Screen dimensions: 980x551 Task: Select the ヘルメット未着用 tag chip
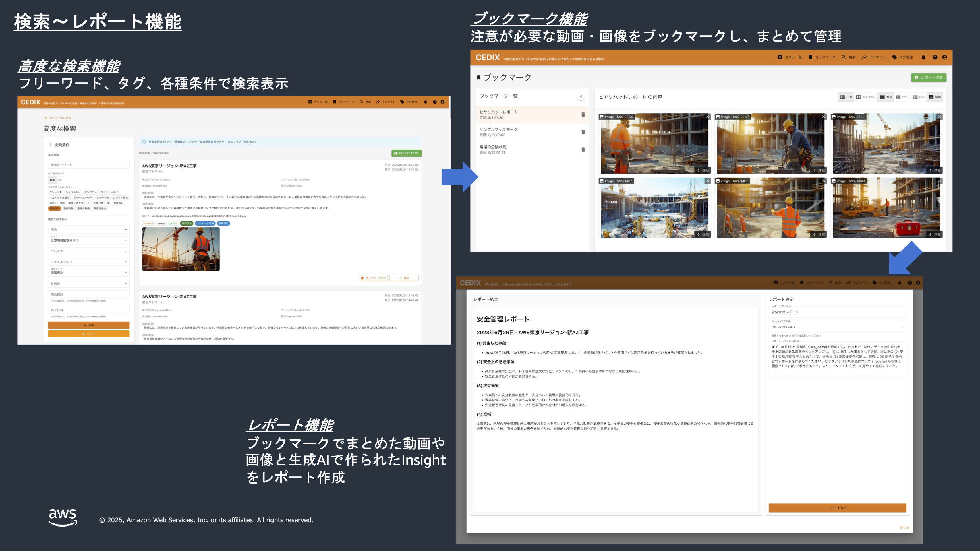59,198
